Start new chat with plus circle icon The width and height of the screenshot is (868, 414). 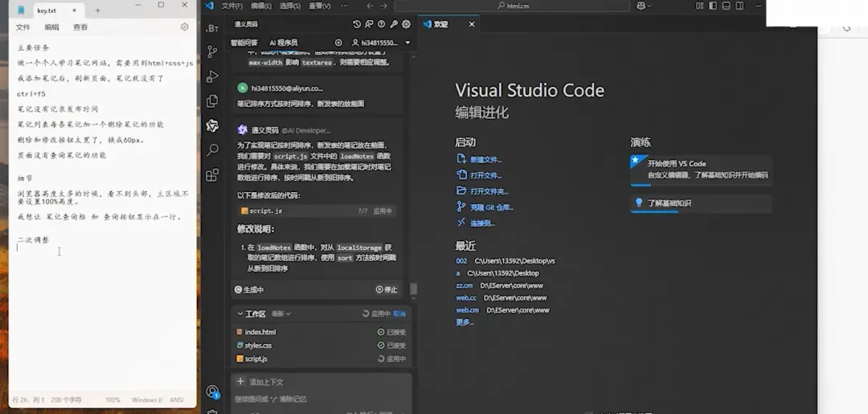coord(338,43)
